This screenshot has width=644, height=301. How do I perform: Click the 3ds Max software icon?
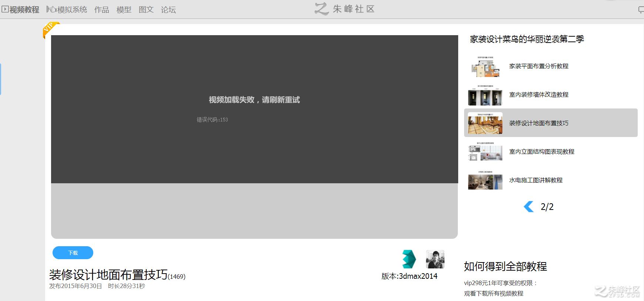[x=409, y=259]
